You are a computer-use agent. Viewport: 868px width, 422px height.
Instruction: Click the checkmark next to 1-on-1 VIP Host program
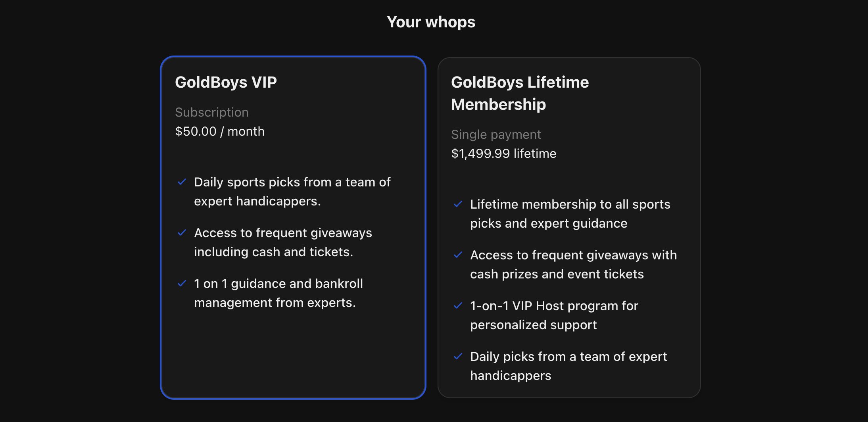[x=458, y=306]
